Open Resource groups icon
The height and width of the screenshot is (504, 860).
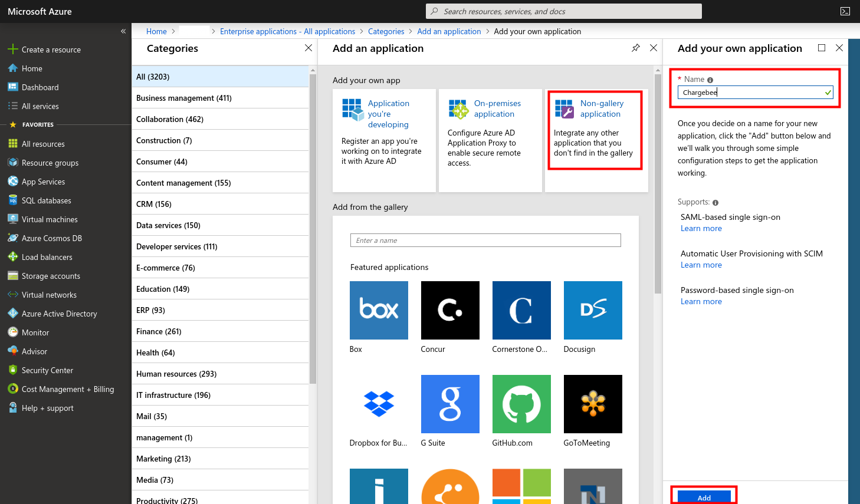tap(13, 163)
